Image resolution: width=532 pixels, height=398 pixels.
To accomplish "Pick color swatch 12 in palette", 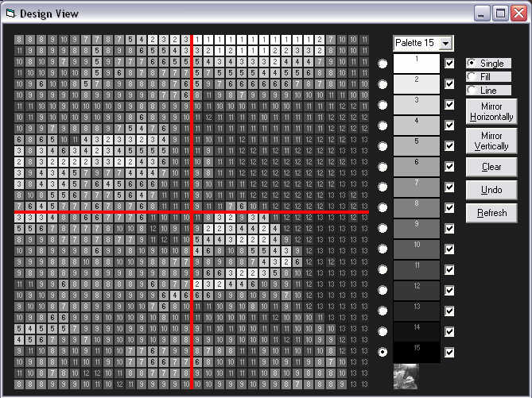I will pyautogui.click(x=417, y=290).
